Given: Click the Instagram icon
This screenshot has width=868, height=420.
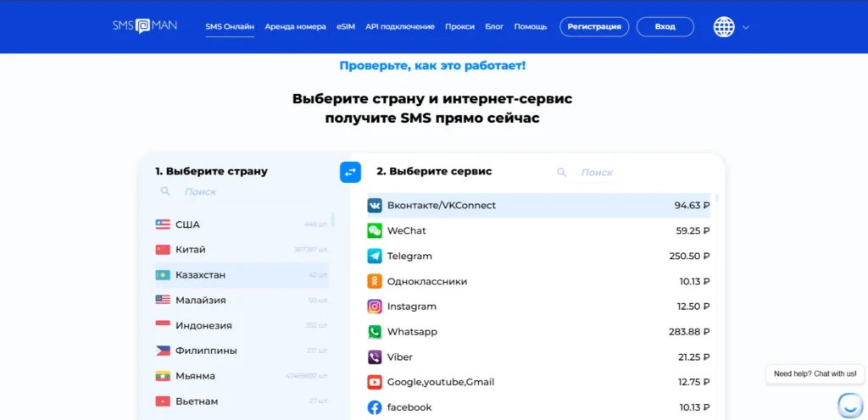Looking at the screenshot, I should 375,307.
